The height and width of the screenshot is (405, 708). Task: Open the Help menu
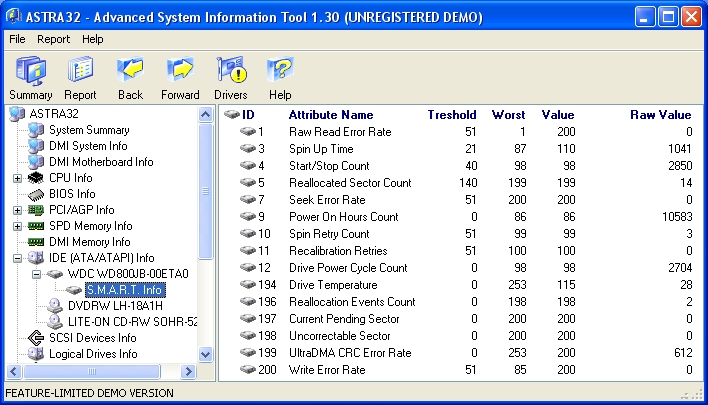tap(93, 39)
